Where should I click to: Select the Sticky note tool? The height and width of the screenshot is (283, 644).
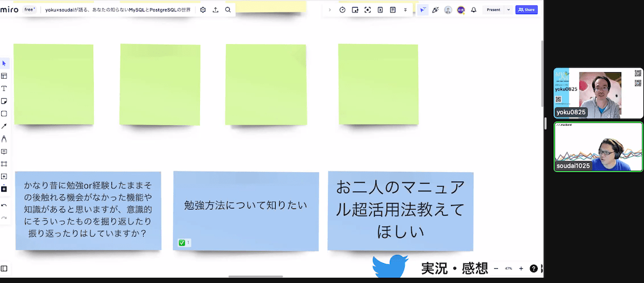pos(4,101)
